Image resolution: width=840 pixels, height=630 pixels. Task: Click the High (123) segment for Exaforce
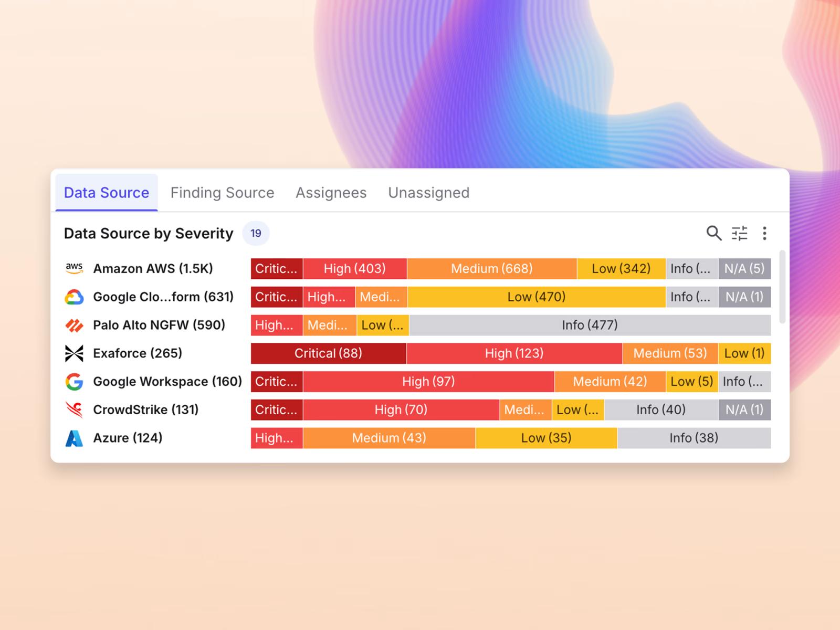pyautogui.click(x=514, y=353)
